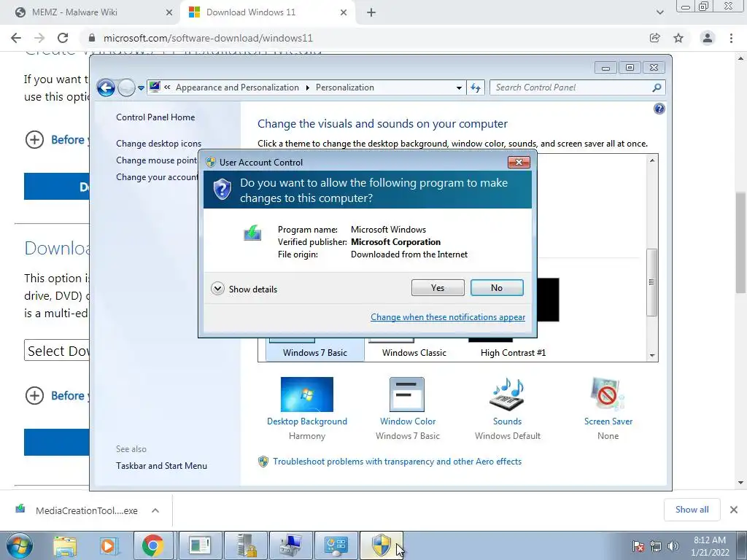Select Appearance and Personalization breadcrumb
This screenshot has width=747, height=560.
[237, 87]
